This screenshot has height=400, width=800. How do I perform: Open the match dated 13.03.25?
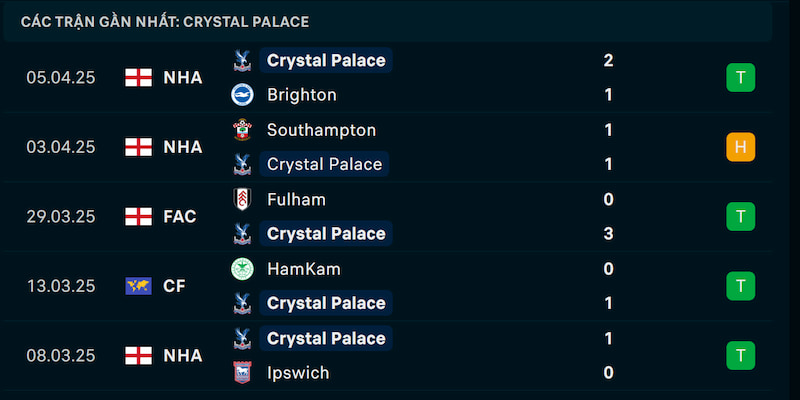(388, 286)
